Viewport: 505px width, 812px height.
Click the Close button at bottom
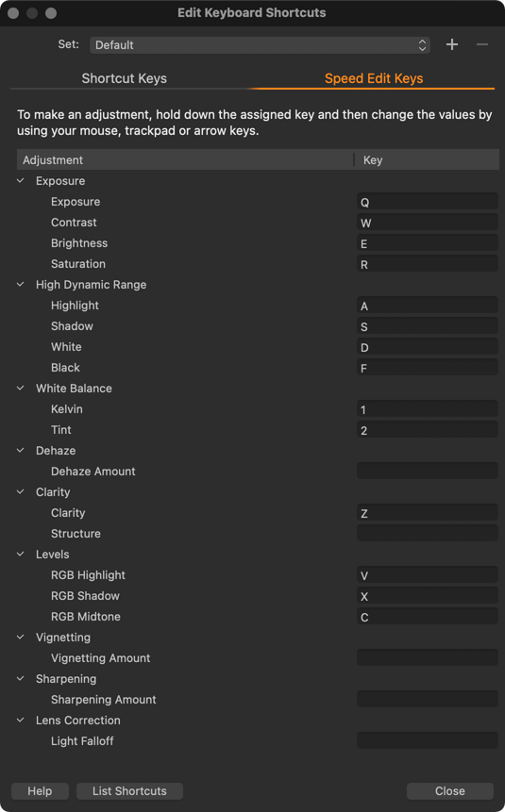pyautogui.click(x=449, y=790)
